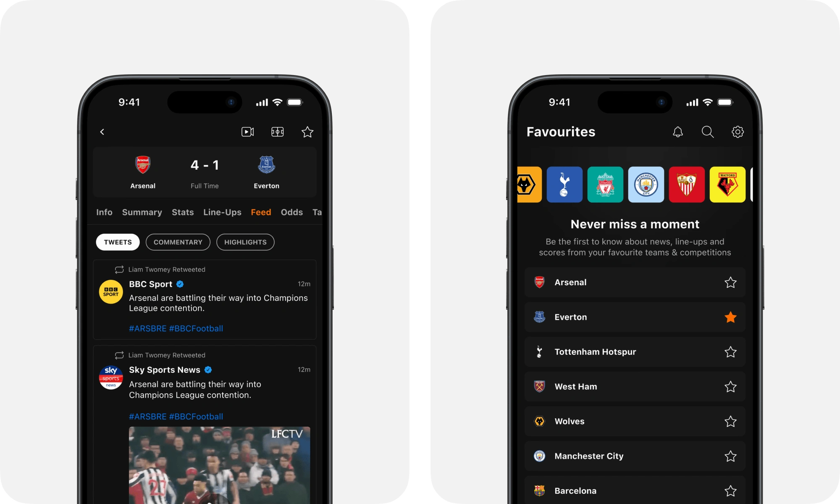Select COMMENTARY filter option
Image resolution: width=840 pixels, height=504 pixels.
pyautogui.click(x=178, y=242)
